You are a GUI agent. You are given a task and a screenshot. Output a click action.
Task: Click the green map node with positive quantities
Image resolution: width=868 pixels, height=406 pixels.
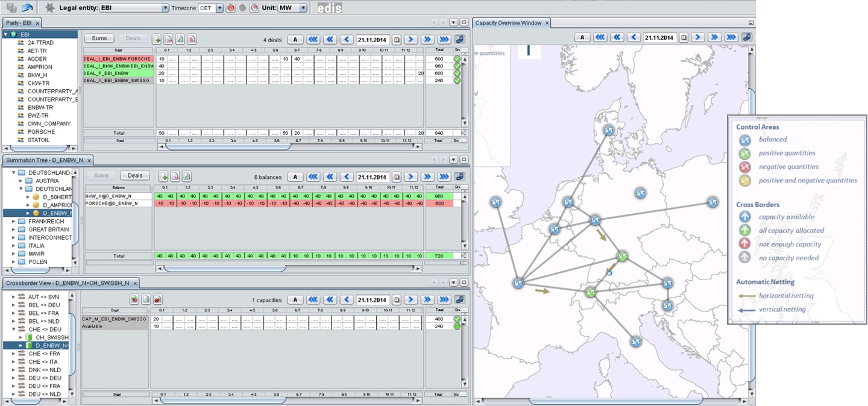point(622,256)
